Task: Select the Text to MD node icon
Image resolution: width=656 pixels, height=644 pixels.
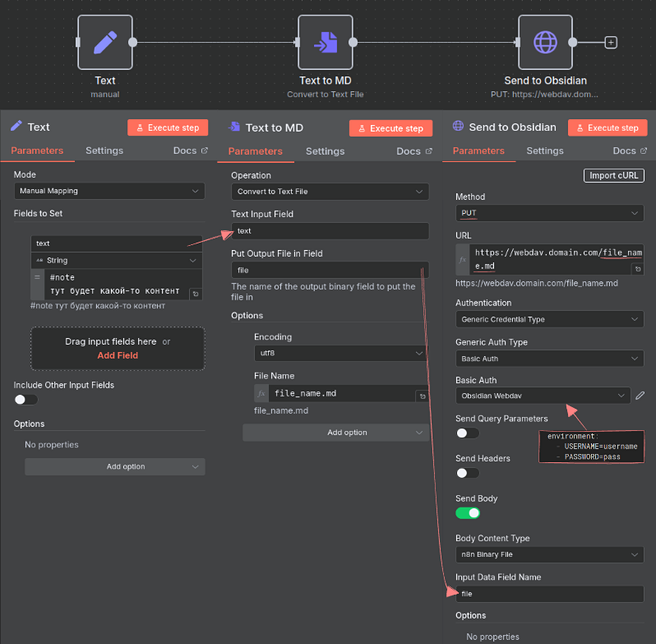Action: click(x=325, y=42)
